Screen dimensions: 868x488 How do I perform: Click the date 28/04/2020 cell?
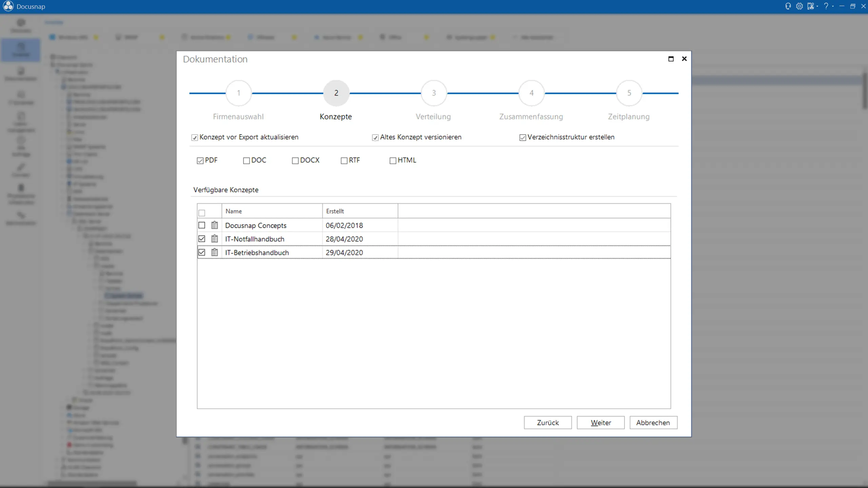point(360,239)
